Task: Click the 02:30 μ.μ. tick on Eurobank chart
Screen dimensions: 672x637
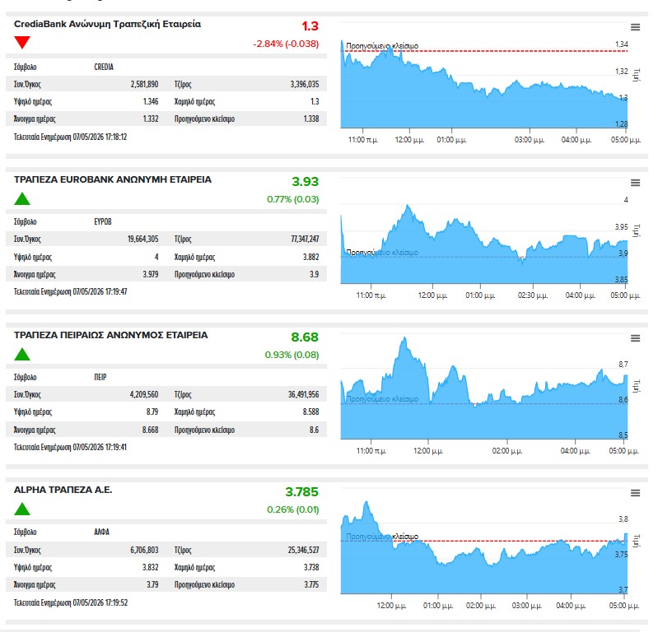Action: pos(533,295)
